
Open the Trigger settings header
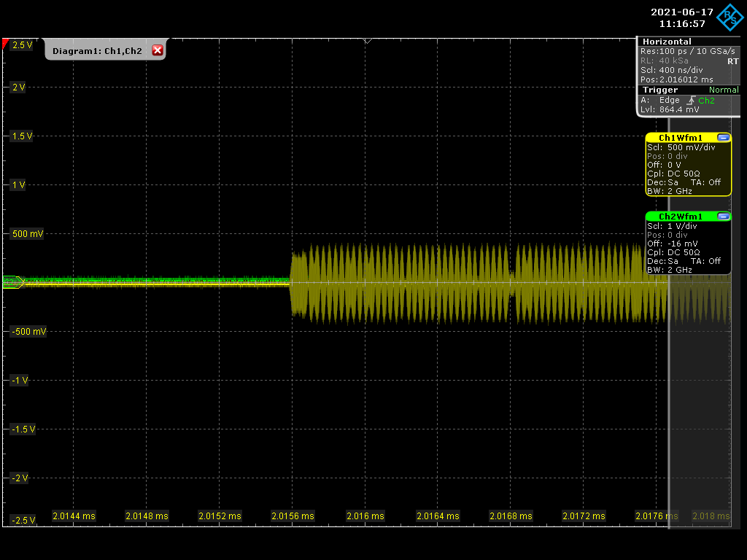tap(659, 90)
